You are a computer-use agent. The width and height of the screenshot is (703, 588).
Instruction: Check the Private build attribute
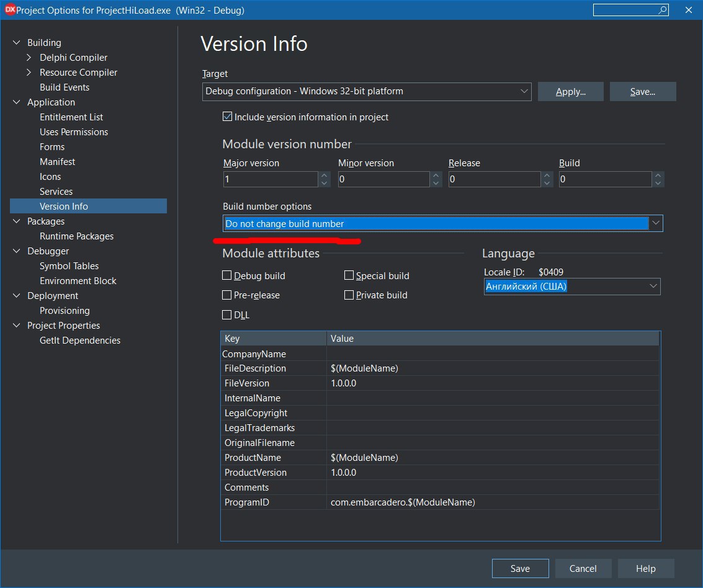(349, 295)
